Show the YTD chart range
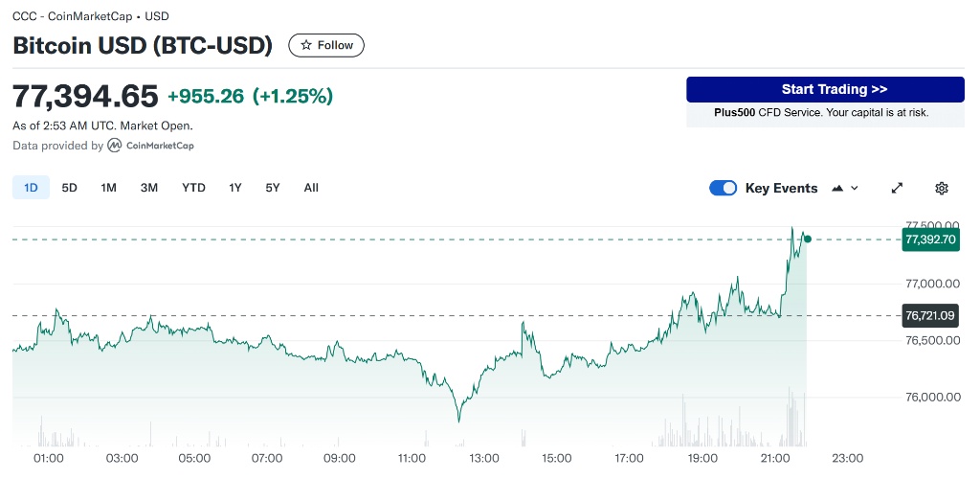 193,188
